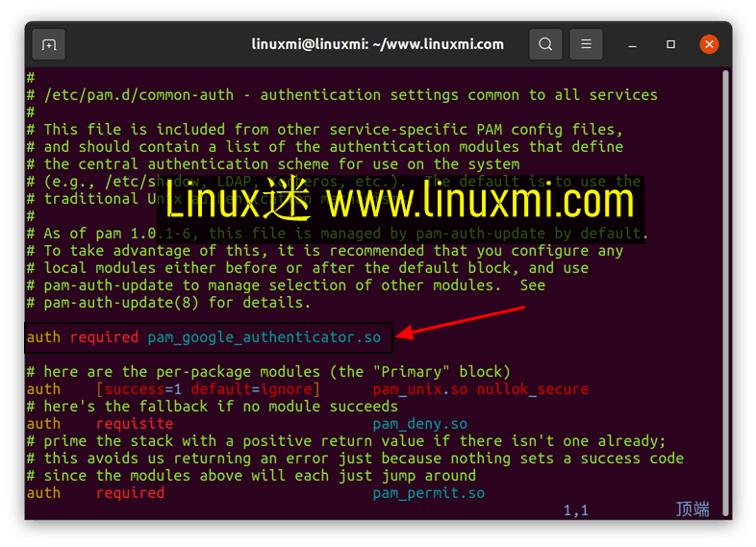Open a new terminal tab

tap(49, 45)
